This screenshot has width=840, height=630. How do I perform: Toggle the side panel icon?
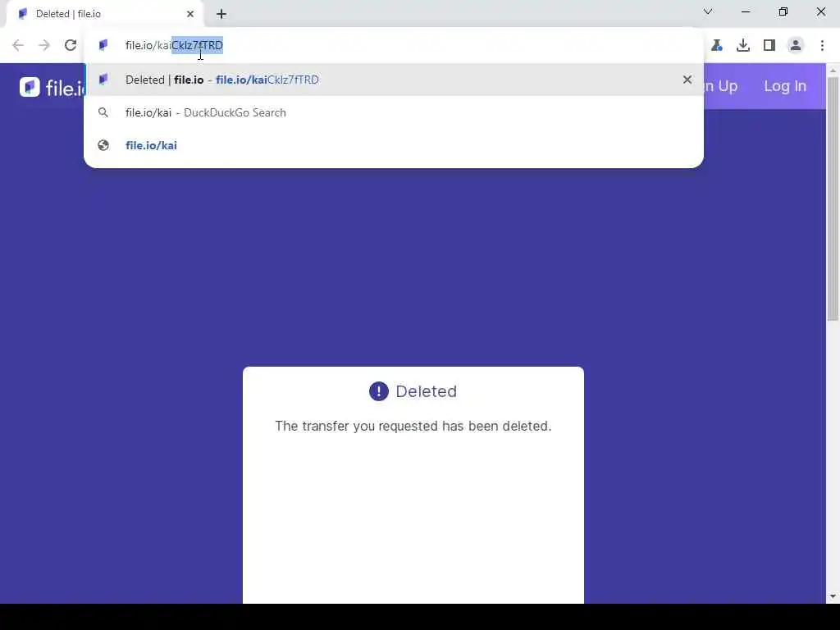click(x=769, y=45)
